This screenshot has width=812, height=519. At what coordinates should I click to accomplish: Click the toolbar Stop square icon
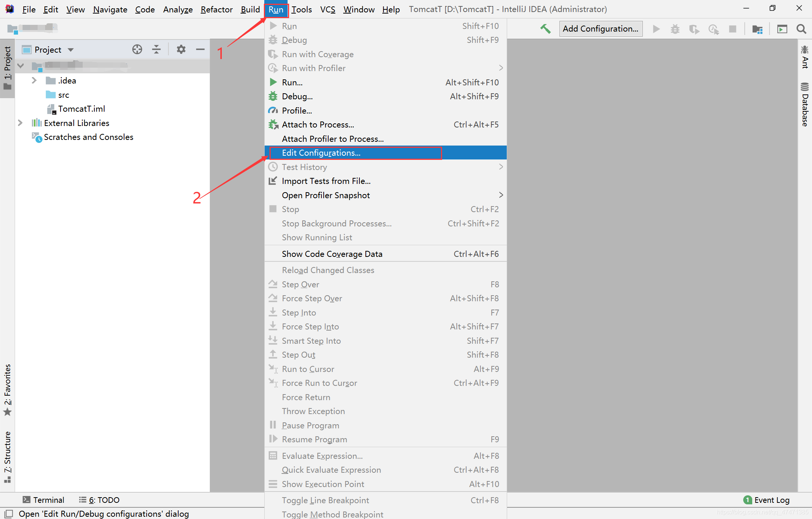[x=733, y=29]
